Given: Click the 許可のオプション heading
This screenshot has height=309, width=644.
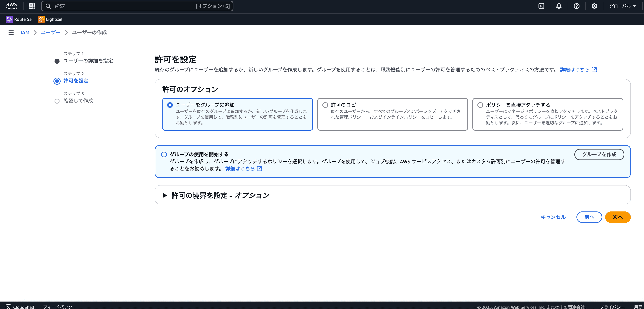Looking at the screenshot, I should [190, 89].
